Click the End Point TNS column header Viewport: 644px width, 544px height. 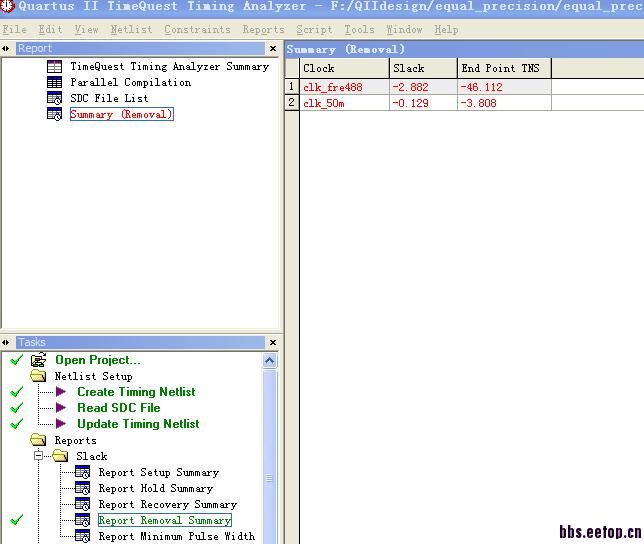pos(504,68)
